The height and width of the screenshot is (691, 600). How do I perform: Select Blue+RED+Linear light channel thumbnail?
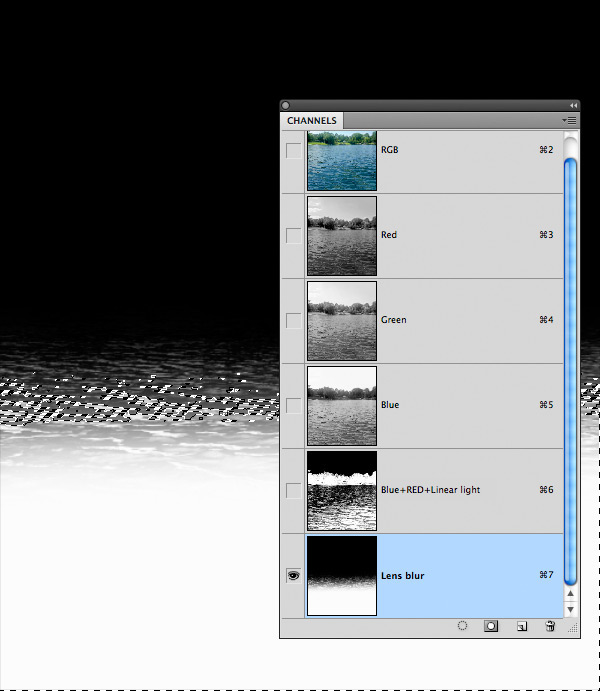342,491
